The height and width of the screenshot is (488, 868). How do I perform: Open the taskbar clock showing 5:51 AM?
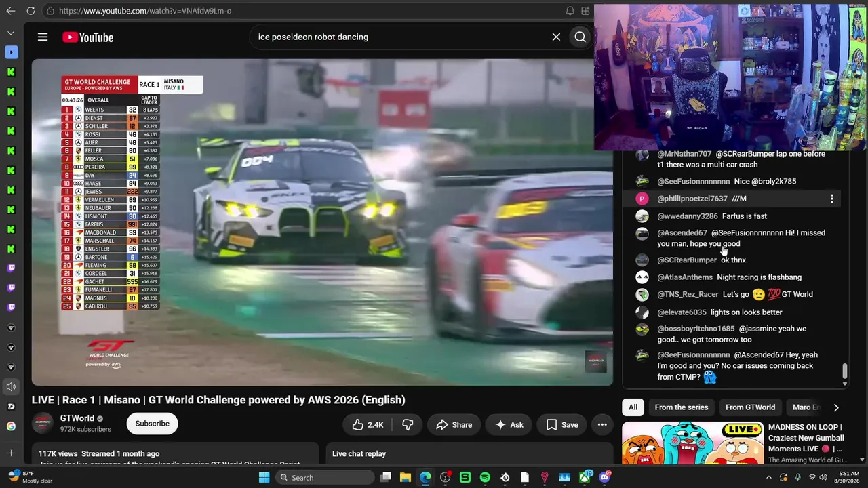point(848,477)
